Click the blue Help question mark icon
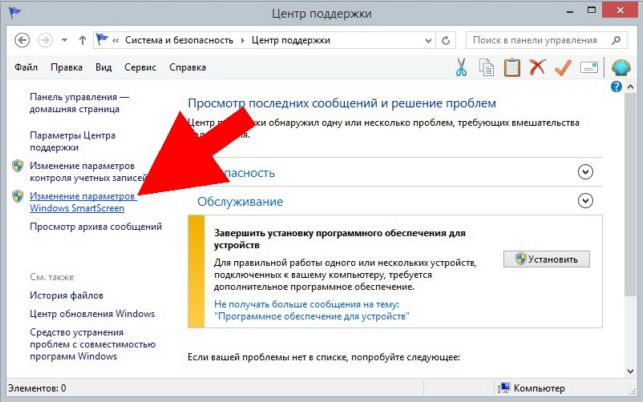 (x=616, y=87)
